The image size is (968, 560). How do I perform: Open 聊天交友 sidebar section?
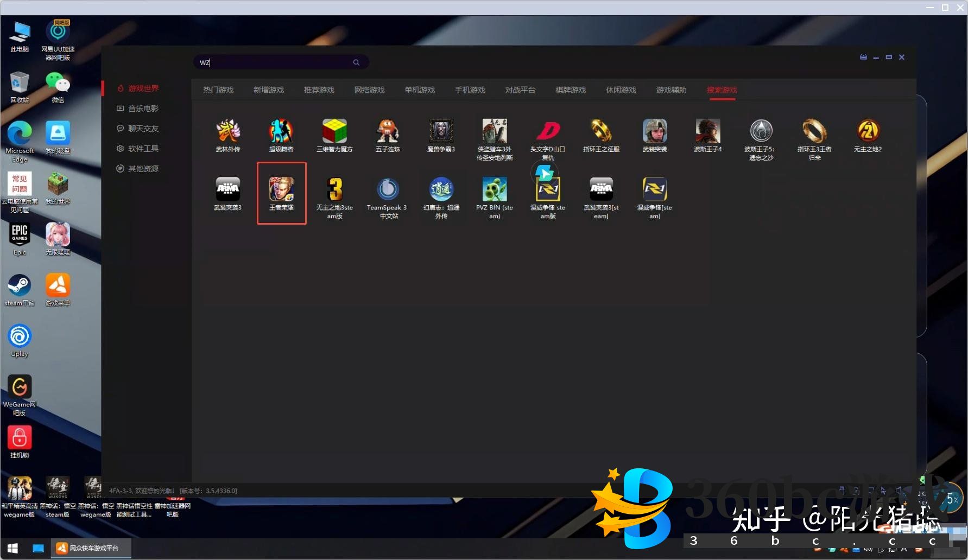coord(143,129)
